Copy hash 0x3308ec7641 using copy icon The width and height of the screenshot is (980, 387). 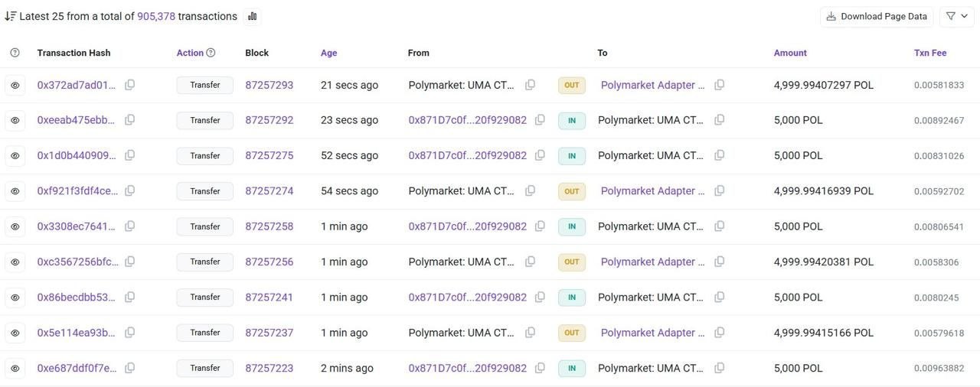129,226
